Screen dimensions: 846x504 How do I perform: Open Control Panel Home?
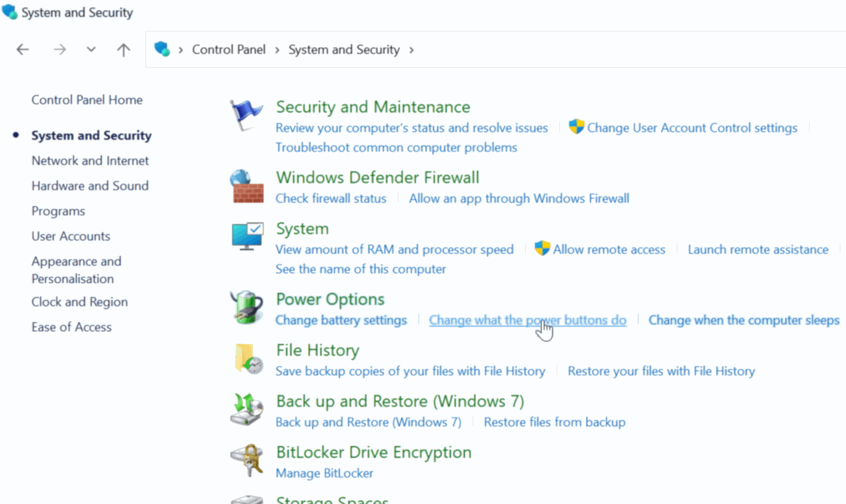point(87,100)
